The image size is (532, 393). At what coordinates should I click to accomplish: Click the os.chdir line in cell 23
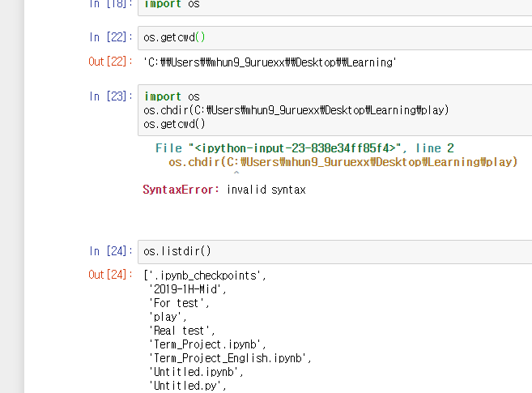click(296, 110)
